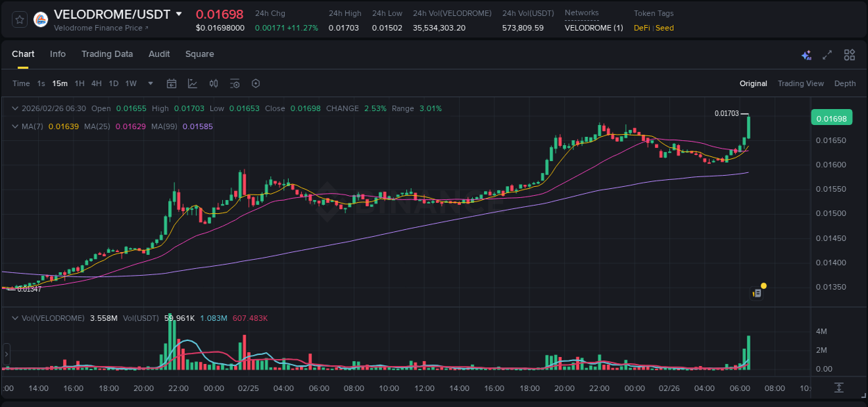Open the extra intervals dropdown arrow

click(x=149, y=83)
